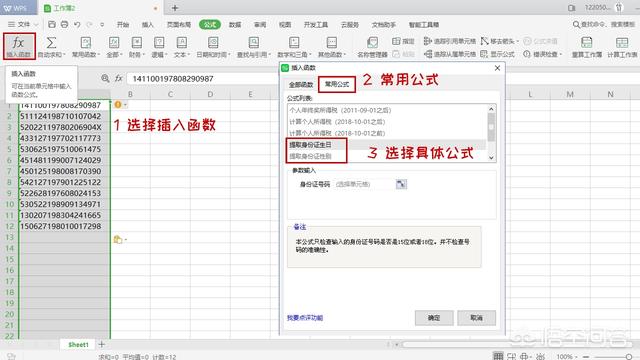Close the 插入函数 dialog
This screenshot has height=360, width=640.
click(x=497, y=68)
